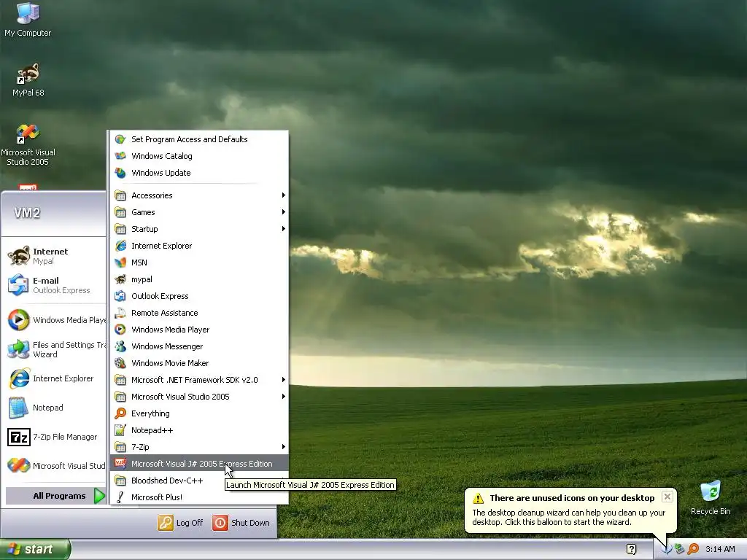The width and height of the screenshot is (747, 560).
Task: Launch Everything search program
Action: tap(200, 413)
